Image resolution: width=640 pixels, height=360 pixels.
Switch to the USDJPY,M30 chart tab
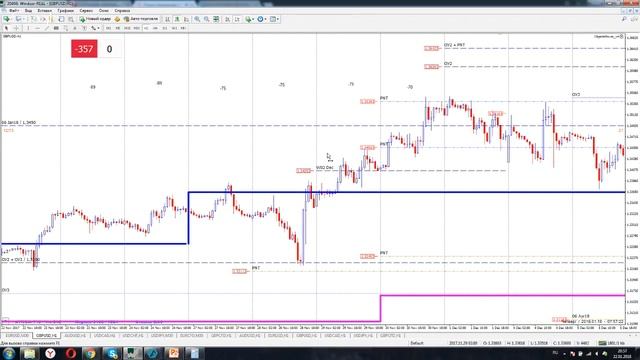(162, 336)
